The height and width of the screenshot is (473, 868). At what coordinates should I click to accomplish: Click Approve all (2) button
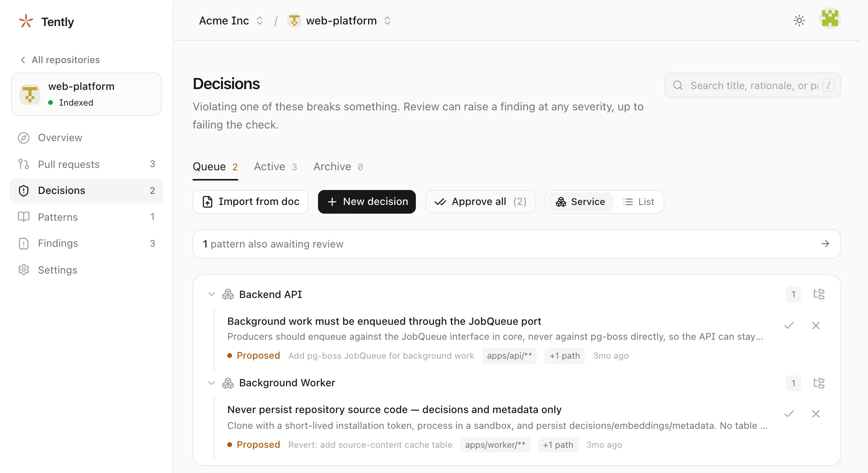[x=481, y=202]
